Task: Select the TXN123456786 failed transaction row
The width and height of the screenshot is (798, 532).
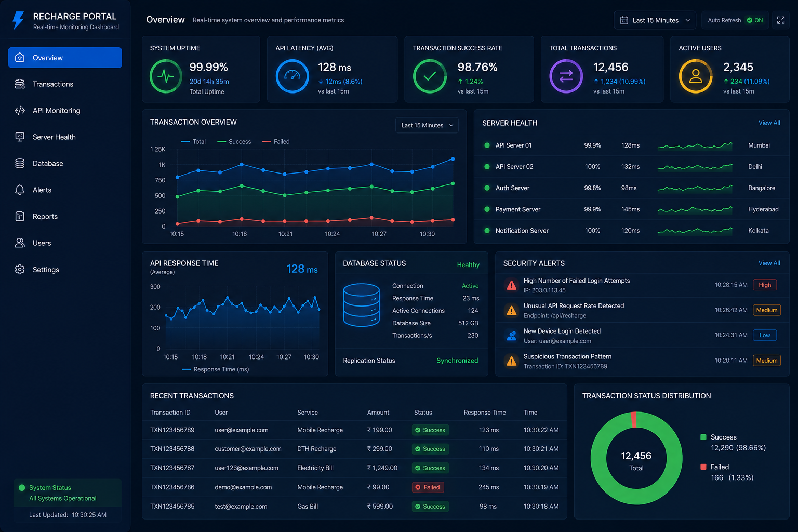Action: [354, 487]
